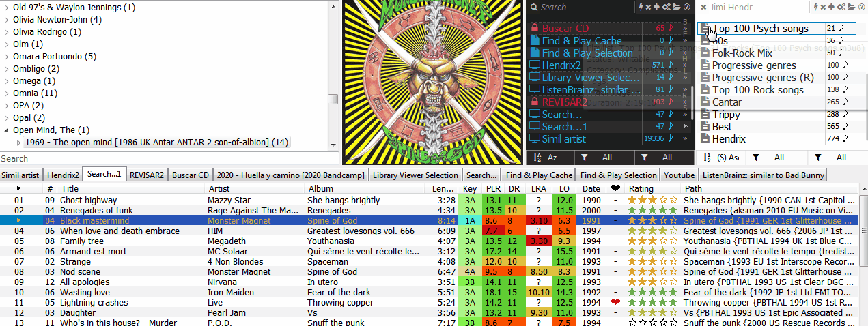
Task: Click the file icon next to Trippy playlist
Action: 705,115
